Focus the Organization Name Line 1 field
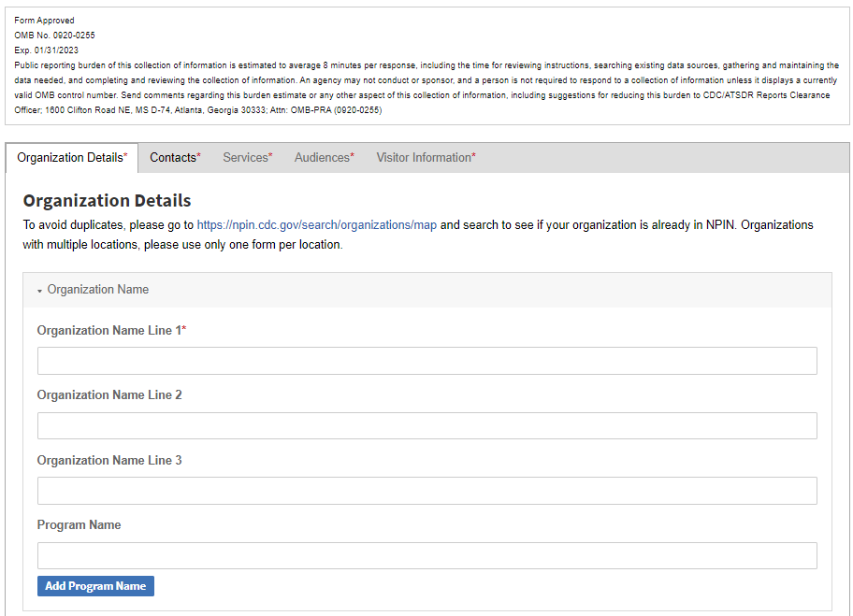The image size is (853, 616). coord(426,361)
